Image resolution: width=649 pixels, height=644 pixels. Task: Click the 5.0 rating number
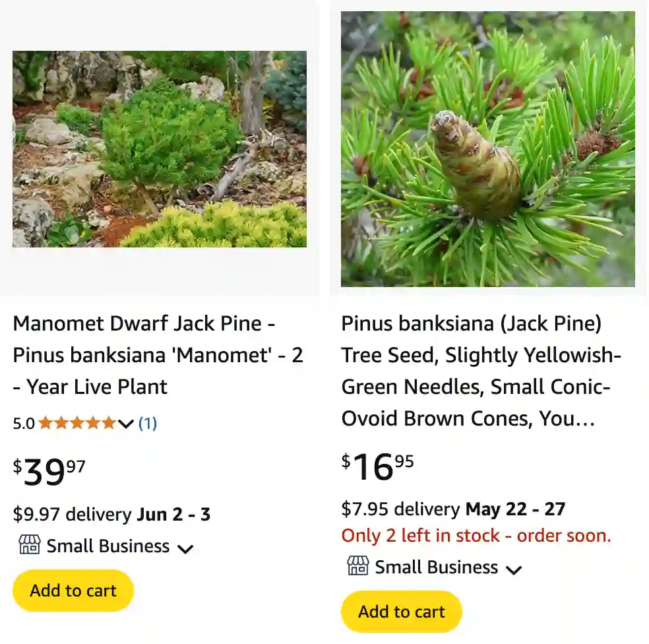click(24, 424)
